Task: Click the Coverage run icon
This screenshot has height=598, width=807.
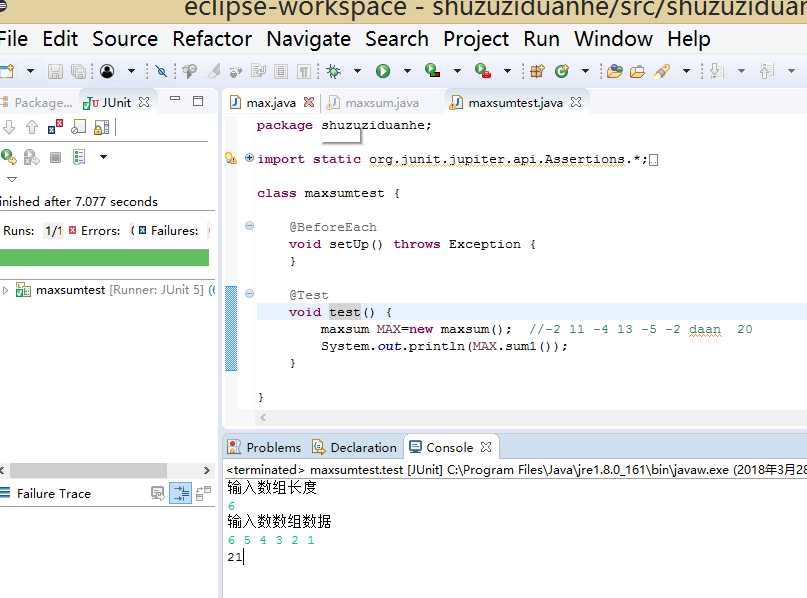Action: (432, 71)
